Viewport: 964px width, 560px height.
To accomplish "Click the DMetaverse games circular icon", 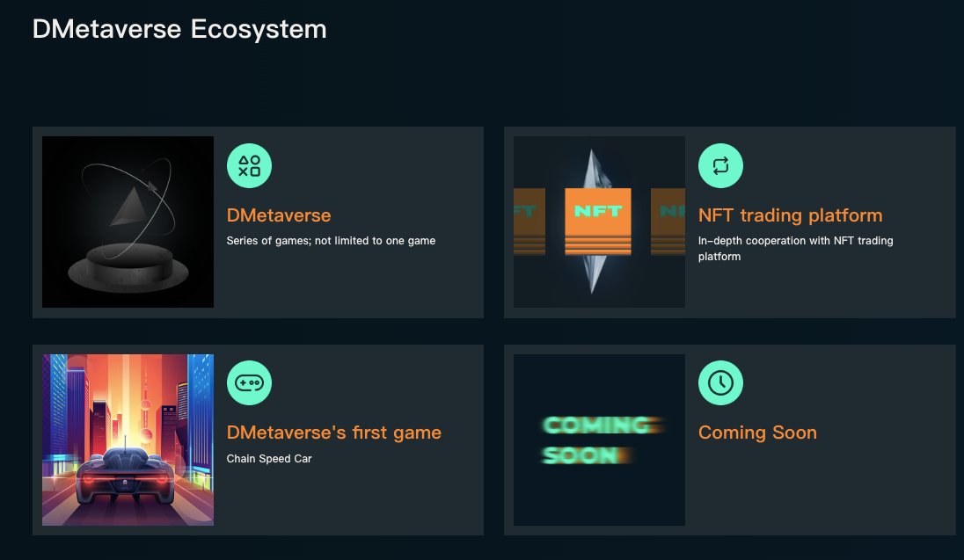I will tap(250, 164).
